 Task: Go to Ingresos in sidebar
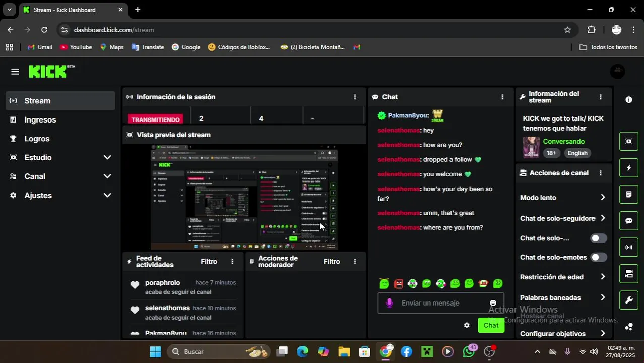pos(60,119)
